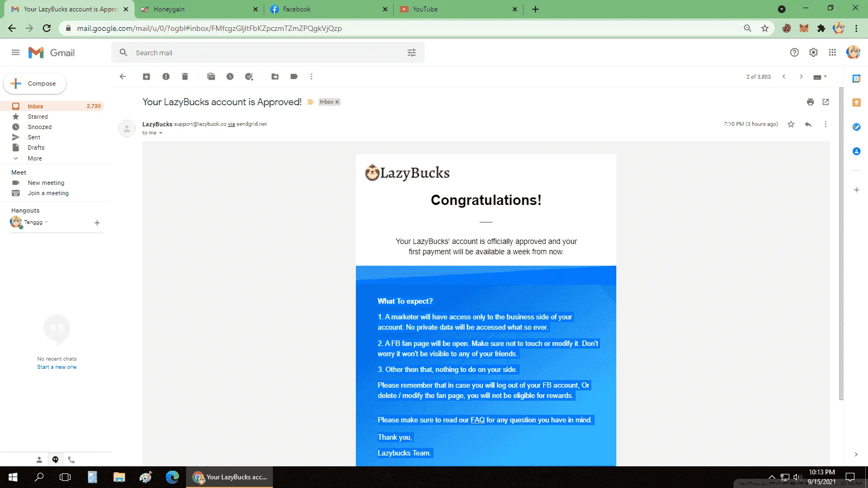Open the Labels icon in the toolbar

(294, 76)
